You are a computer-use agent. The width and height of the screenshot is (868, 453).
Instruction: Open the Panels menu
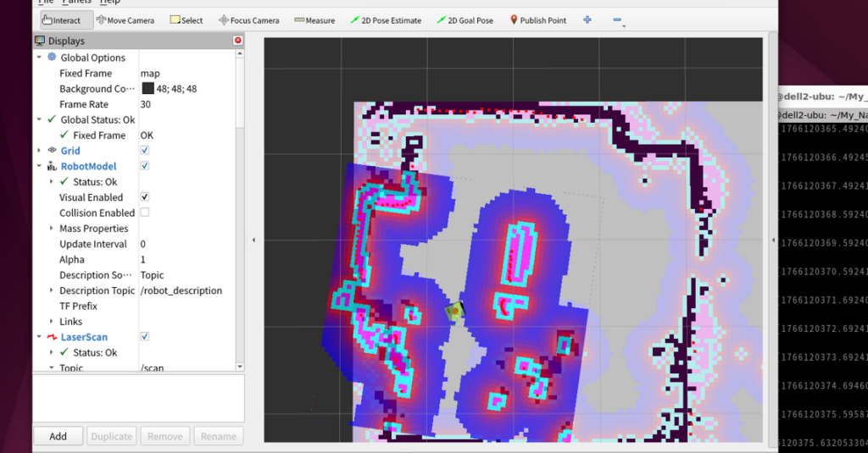[x=77, y=3]
